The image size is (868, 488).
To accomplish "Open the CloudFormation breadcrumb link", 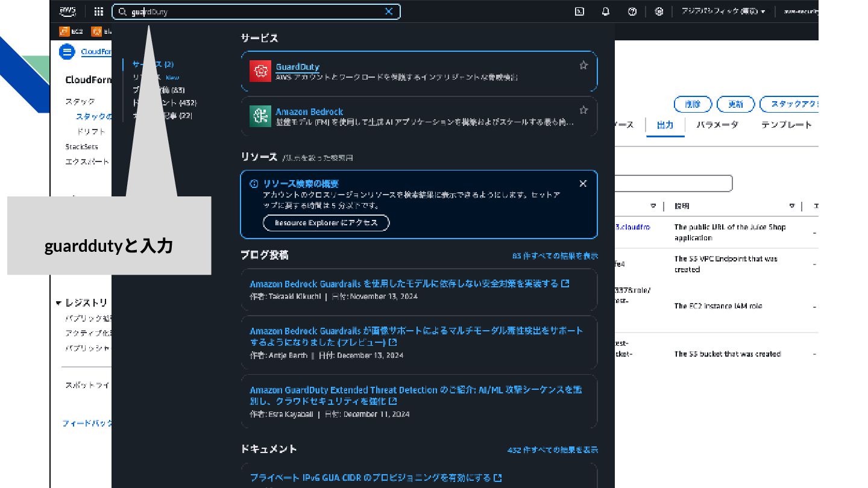I will tap(96, 52).
